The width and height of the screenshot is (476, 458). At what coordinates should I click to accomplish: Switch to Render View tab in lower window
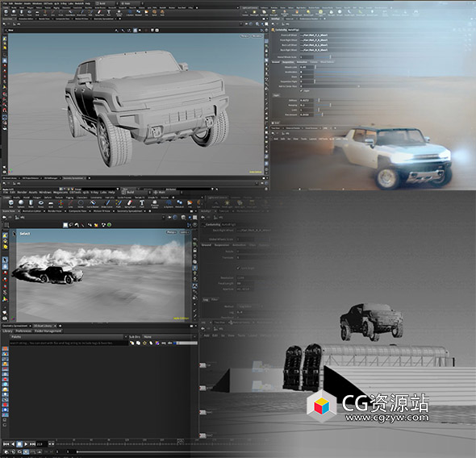(55, 211)
